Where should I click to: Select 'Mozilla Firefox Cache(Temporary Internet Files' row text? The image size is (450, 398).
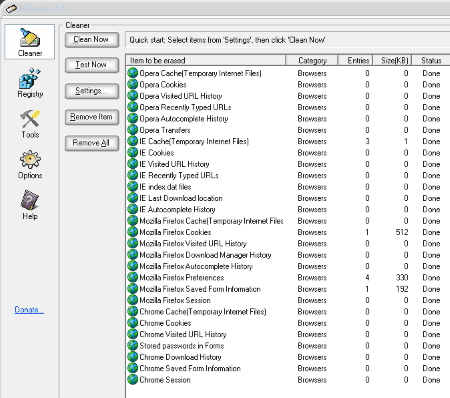tap(211, 221)
